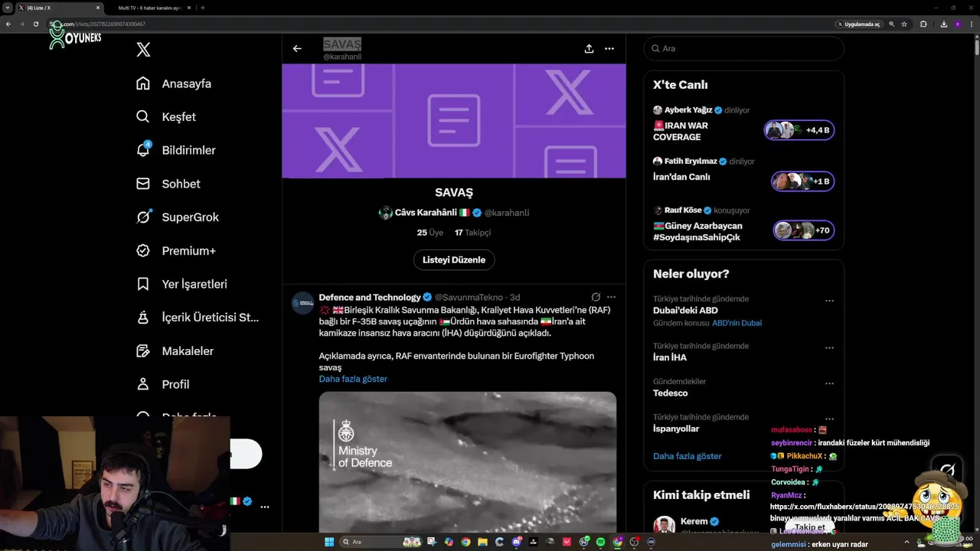
Task: Click the Profil person icon
Action: pyautogui.click(x=142, y=384)
